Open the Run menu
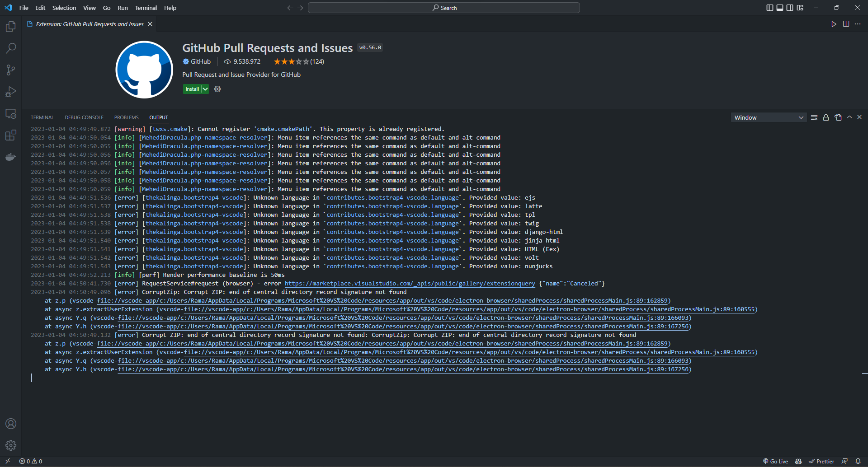Viewport: 868px width, 467px height. [123, 8]
